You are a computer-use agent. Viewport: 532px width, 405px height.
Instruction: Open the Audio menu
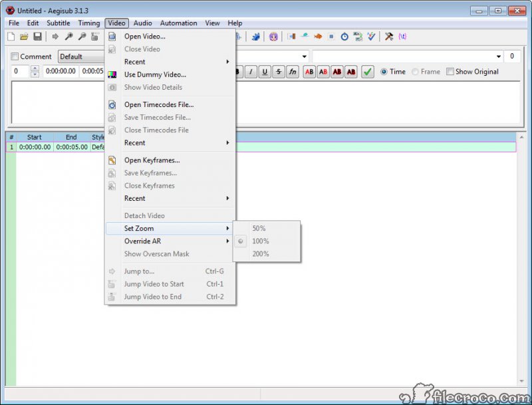[x=142, y=23]
